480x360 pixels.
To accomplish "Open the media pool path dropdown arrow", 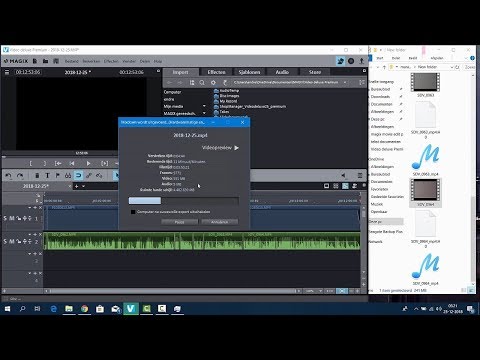I will (345, 82).
